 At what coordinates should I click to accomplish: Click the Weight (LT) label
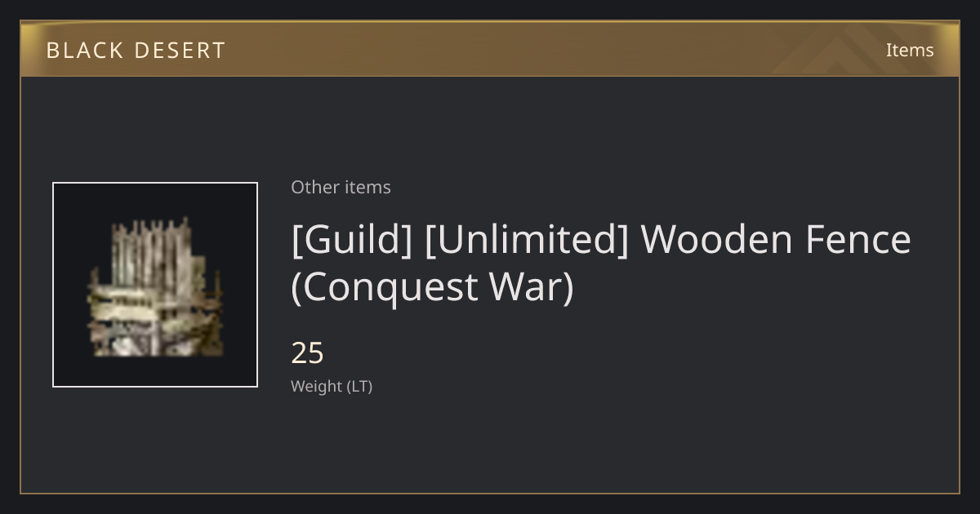(332, 386)
